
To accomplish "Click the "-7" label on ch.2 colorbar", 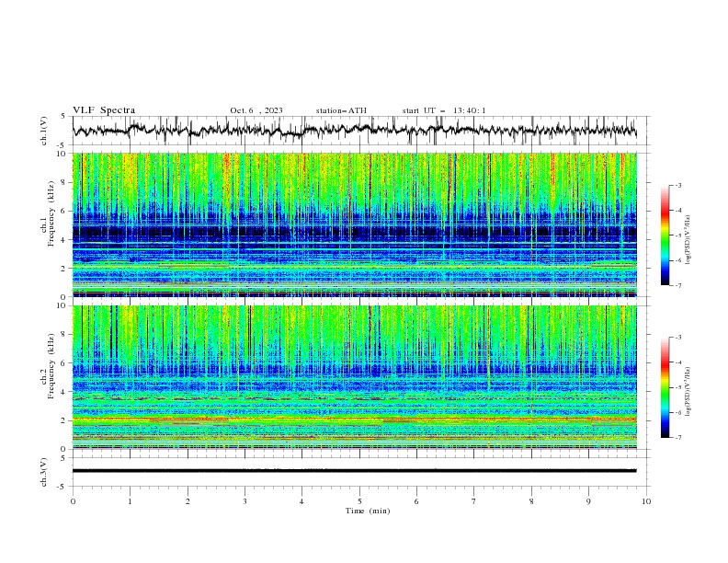I will click(677, 438).
